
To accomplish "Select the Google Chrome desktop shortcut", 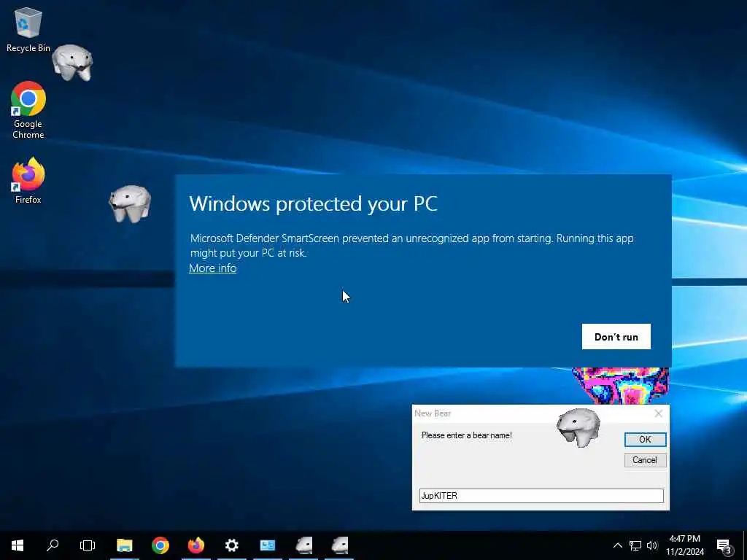I will coord(28,110).
